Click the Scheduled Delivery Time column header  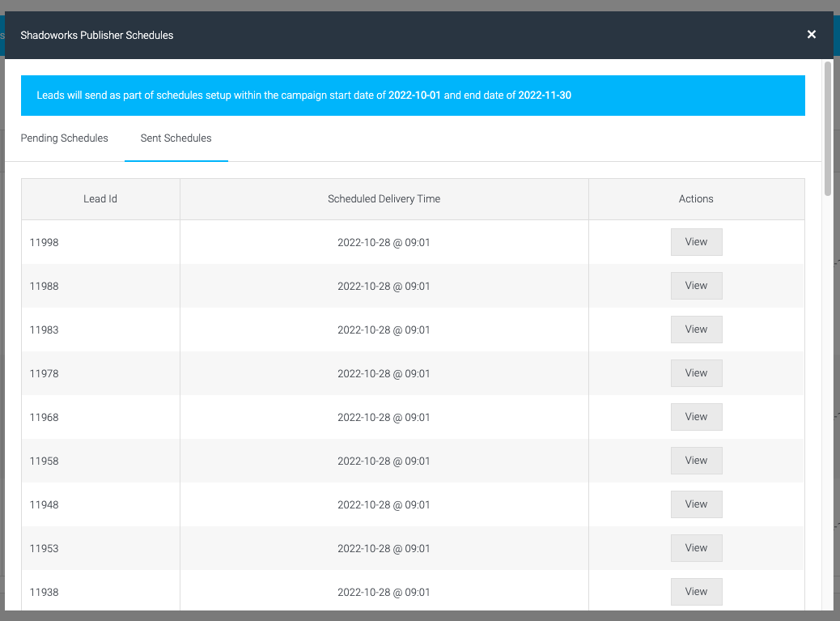tap(384, 198)
